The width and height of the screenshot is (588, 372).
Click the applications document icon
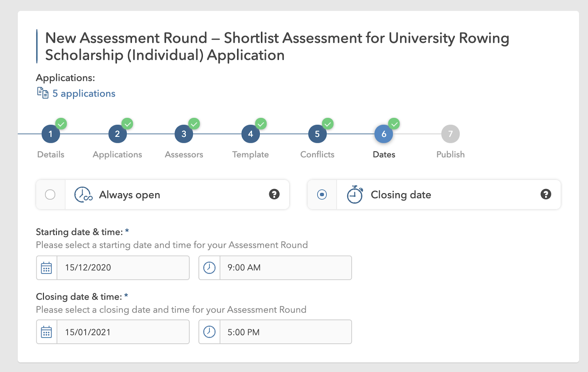coord(43,93)
